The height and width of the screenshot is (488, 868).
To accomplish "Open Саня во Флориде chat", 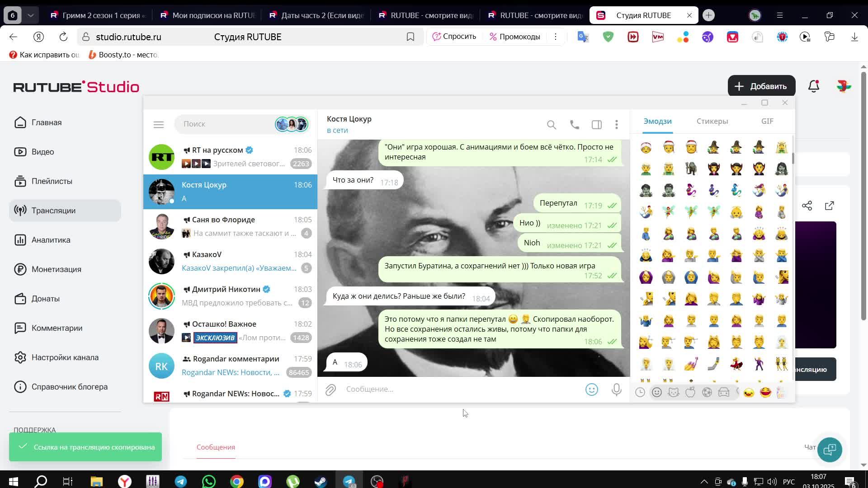I will tap(230, 226).
